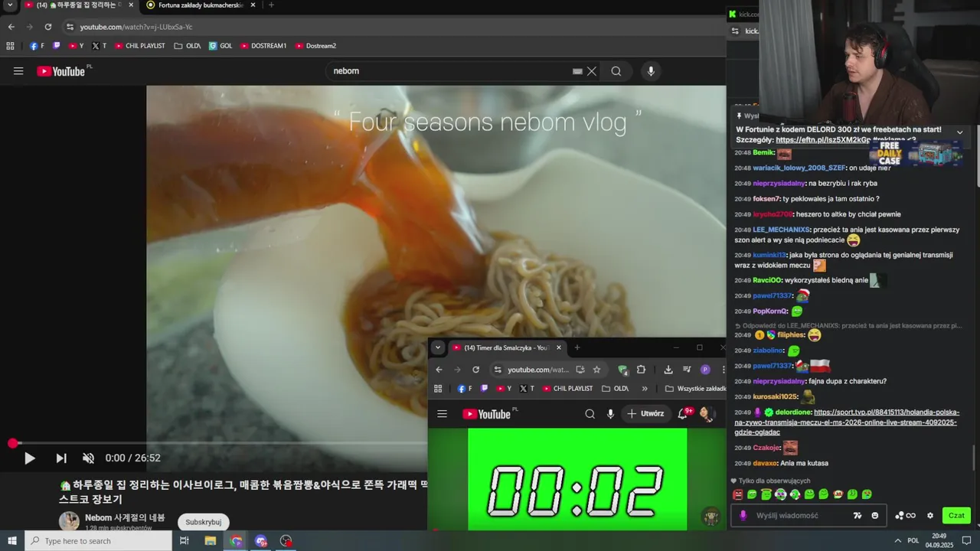Click main window address bar URL
This screenshot has height=551, width=980.
click(x=136, y=27)
